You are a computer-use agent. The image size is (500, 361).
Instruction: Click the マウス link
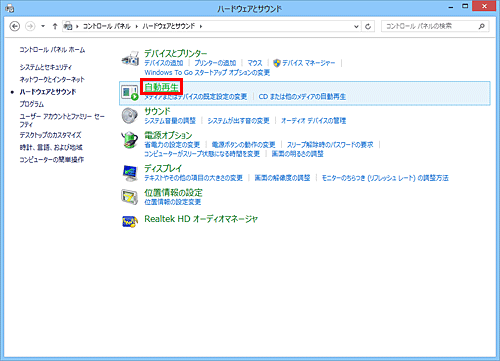255,63
